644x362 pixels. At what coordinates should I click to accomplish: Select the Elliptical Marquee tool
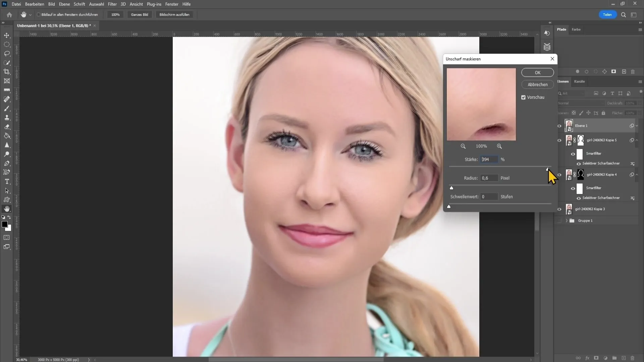[7, 44]
